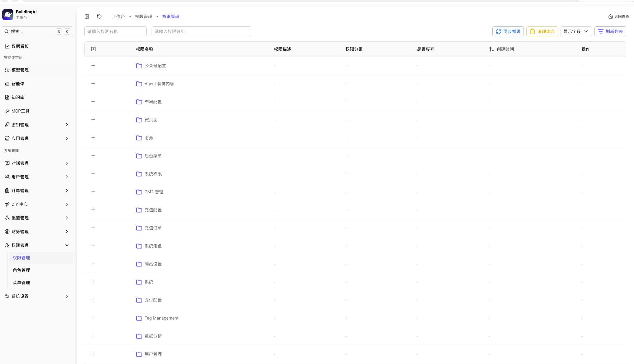Click the sidebar collapse panel icon
The height and width of the screenshot is (364, 634).
87,16
